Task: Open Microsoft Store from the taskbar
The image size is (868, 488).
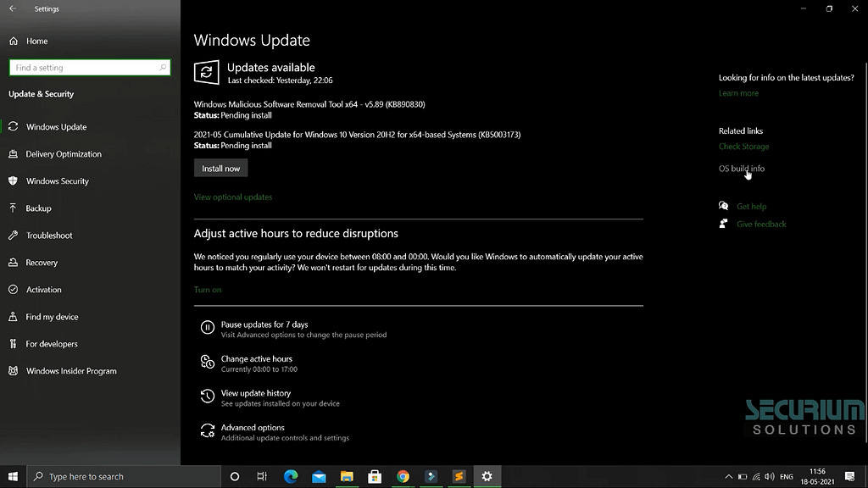Action: point(375,476)
